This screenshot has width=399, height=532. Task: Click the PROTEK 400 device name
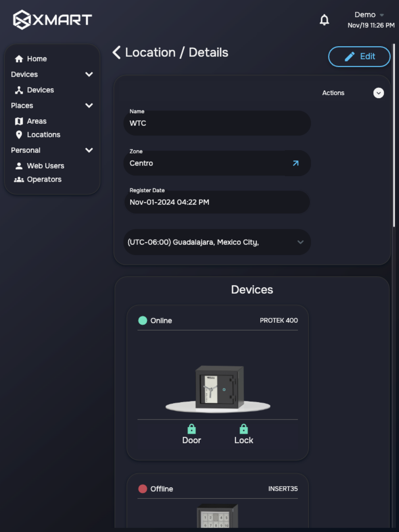click(279, 320)
